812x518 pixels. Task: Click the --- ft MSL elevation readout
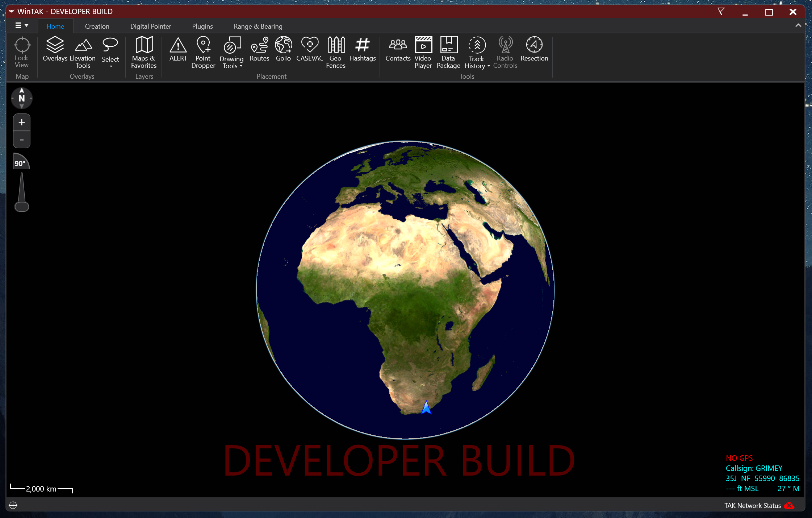[x=742, y=489]
